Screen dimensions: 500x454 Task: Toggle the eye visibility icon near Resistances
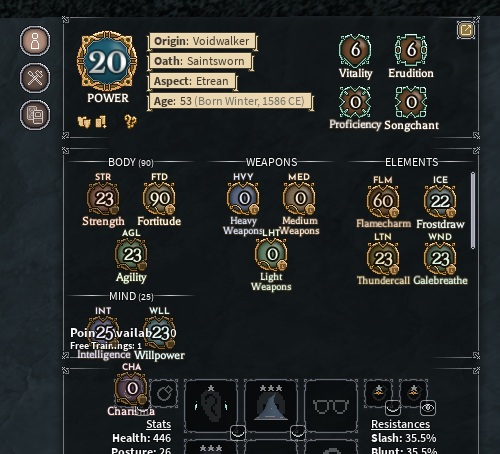tap(428, 408)
